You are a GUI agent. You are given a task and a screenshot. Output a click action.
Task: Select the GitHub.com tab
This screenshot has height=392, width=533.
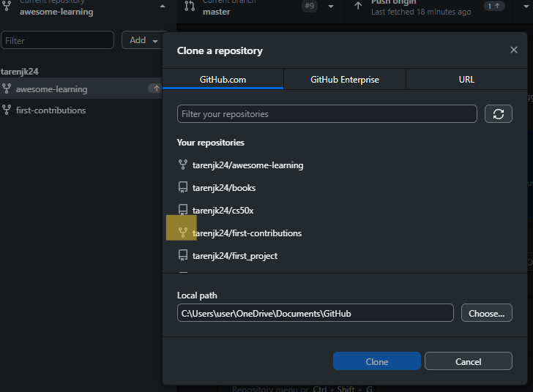pyautogui.click(x=223, y=80)
